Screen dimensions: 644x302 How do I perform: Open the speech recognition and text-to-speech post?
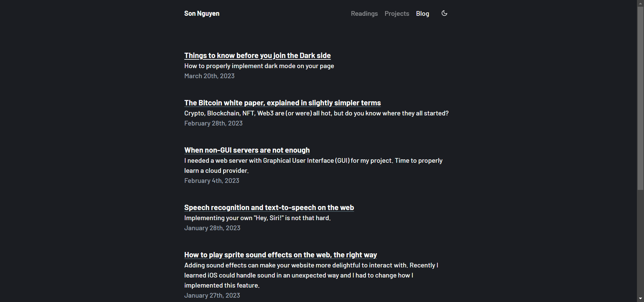pyautogui.click(x=269, y=208)
